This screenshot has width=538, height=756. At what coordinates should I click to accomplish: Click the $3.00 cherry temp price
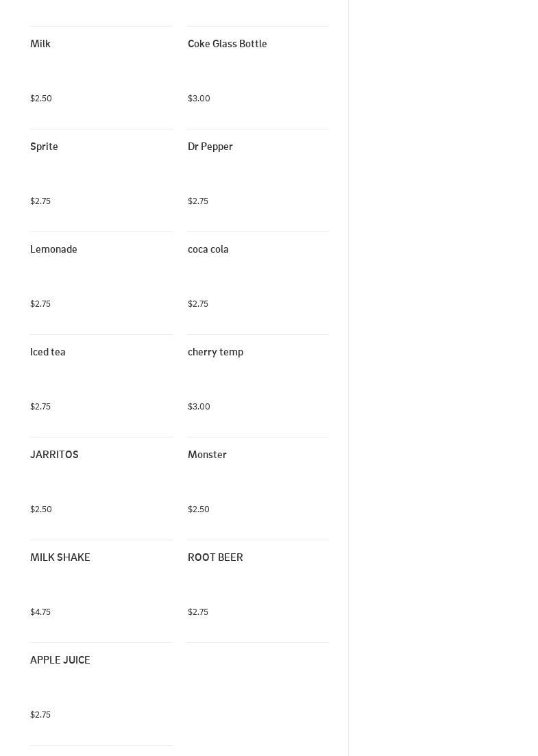tap(199, 407)
